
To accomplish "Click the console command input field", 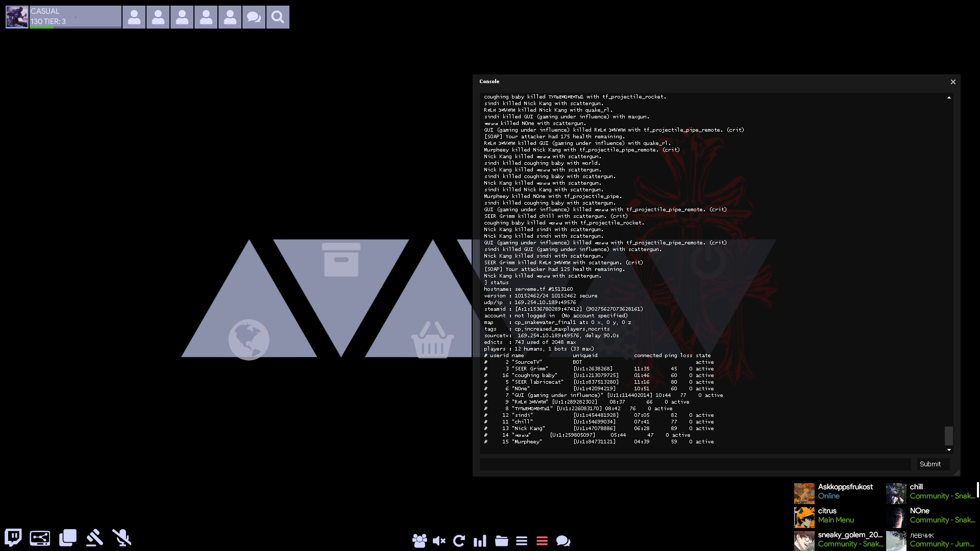I will [x=695, y=464].
